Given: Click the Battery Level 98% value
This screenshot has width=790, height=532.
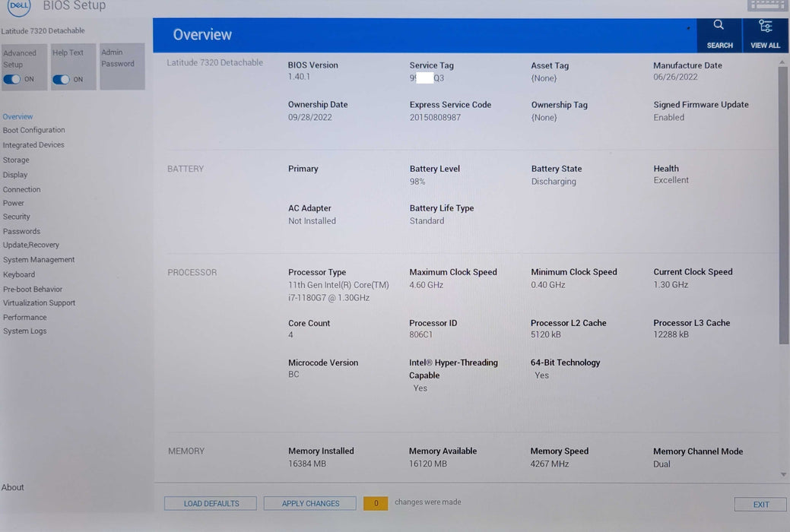Looking at the screenshot, I should [417, 182].
